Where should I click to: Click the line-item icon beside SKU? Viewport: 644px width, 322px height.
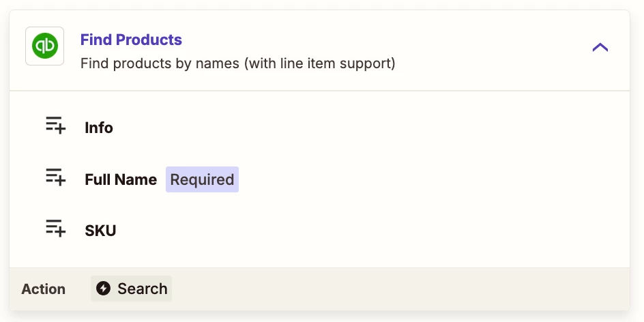(x=55, y=228)
